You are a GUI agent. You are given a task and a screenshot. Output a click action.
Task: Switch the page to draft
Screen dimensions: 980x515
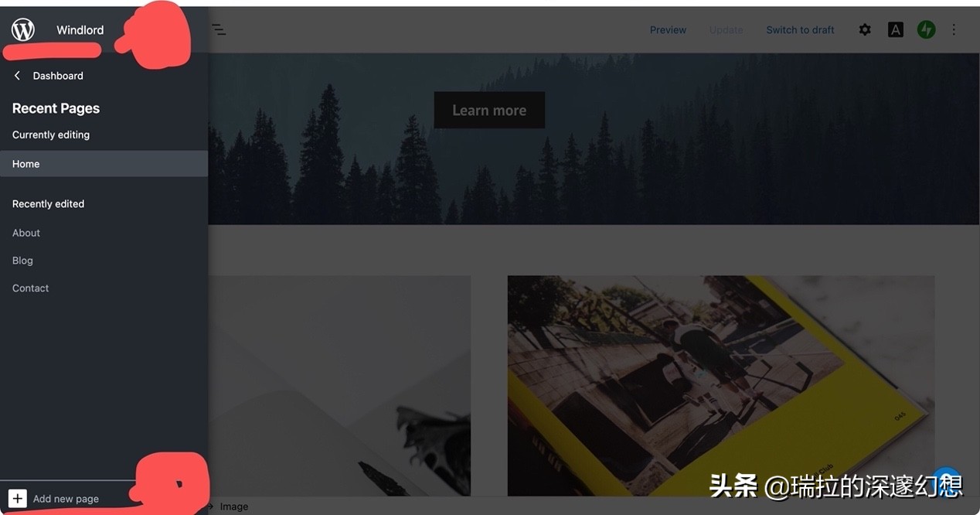[x=800, y=29]
